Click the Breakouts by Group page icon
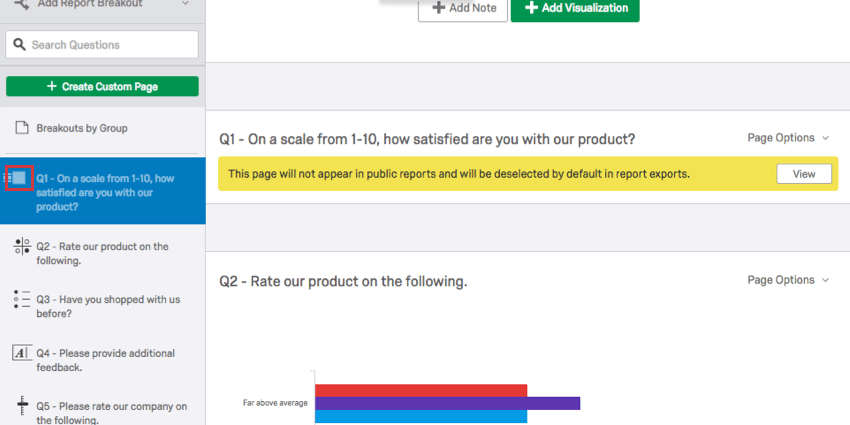The width and height of the screenshot is (850, 425). click(x=21, y=128)
